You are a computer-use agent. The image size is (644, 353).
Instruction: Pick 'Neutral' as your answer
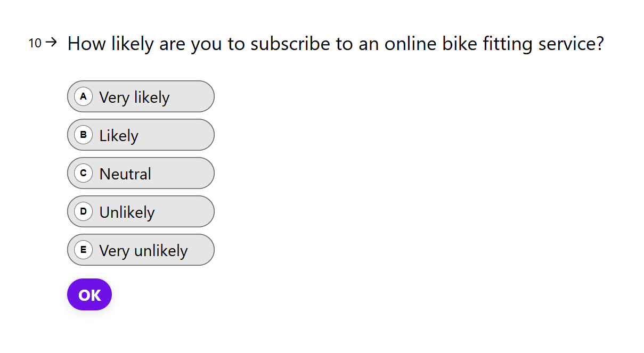point(125,174)
